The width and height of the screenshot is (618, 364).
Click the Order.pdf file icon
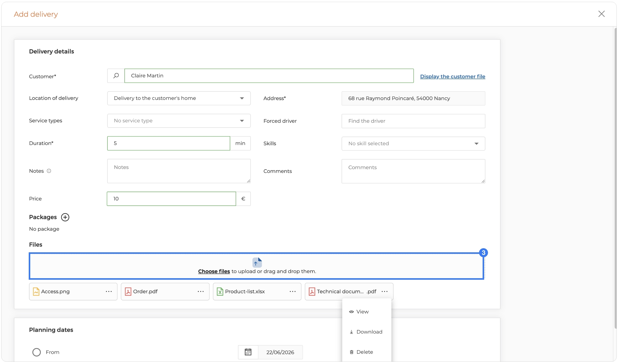[x=128, y=292]
